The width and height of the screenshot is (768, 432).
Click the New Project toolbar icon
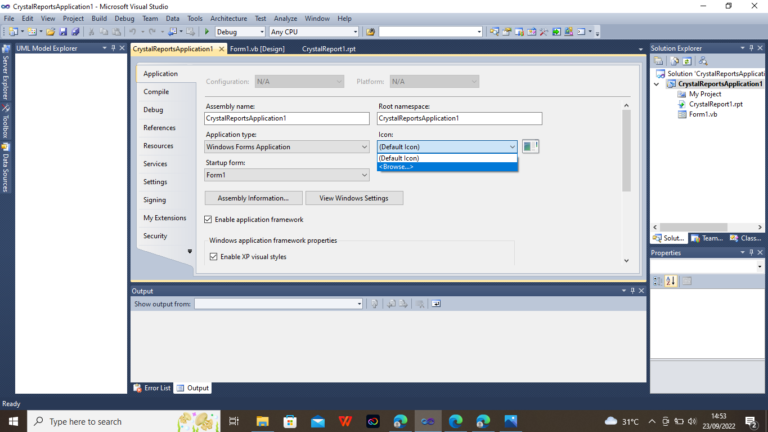coord(13,32)
